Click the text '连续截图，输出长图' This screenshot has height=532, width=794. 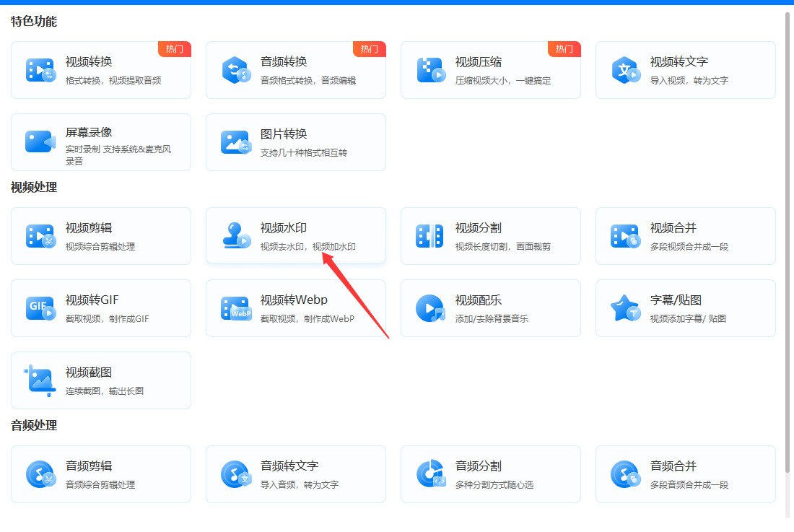(x=105, y=391)
